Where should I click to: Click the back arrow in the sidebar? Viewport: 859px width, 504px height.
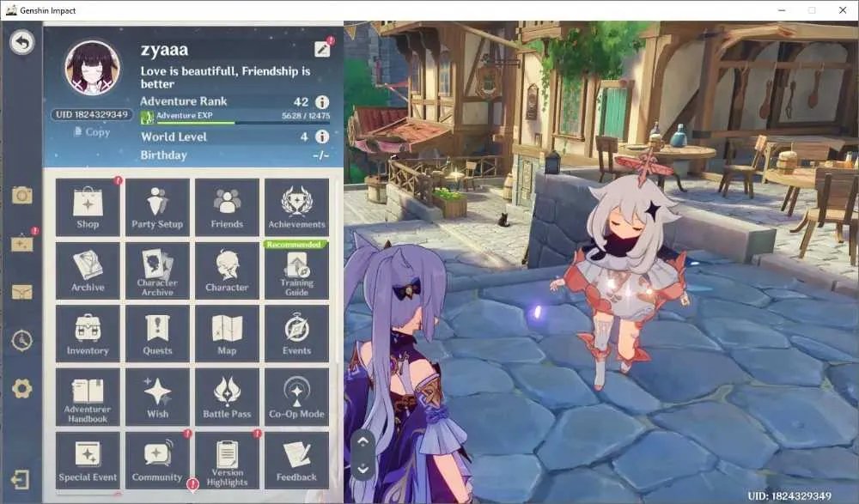(x=22, y=42)
